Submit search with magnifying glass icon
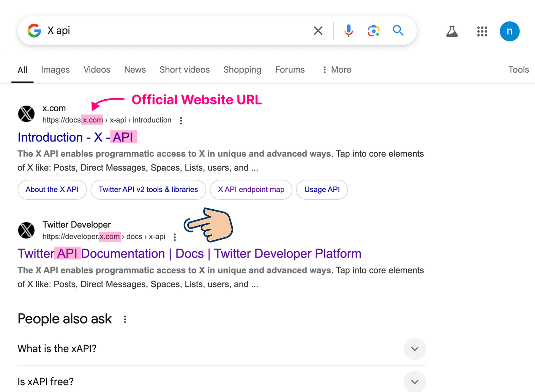 pos(398,30)
